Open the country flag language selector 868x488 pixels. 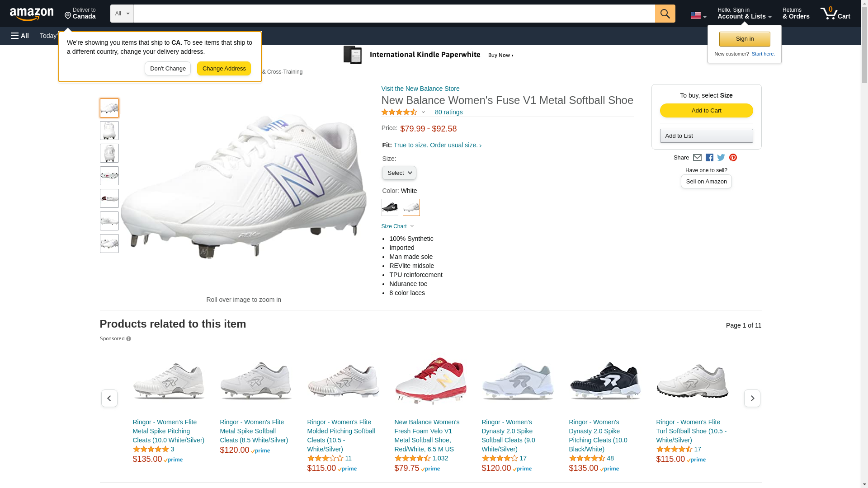coord(698,15)
